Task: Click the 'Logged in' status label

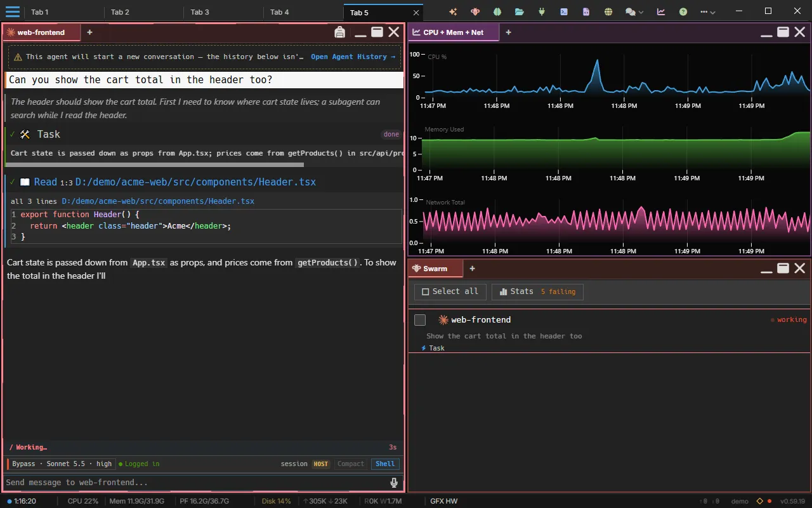Action: [x=139, y=464]
